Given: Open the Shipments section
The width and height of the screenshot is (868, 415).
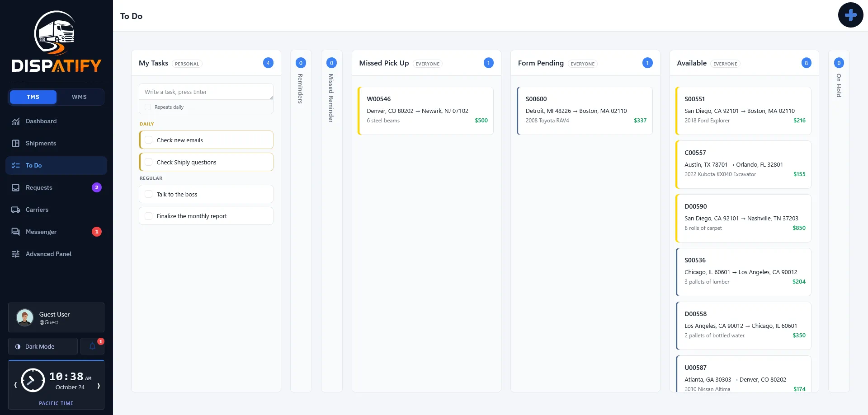Looking at the screenshot, I should pos(56,143).
